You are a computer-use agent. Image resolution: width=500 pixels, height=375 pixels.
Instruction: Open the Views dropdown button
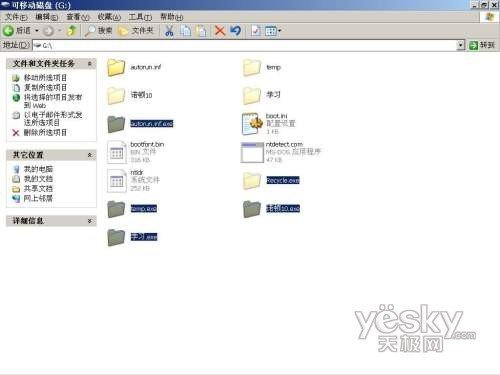click(273, 31)
